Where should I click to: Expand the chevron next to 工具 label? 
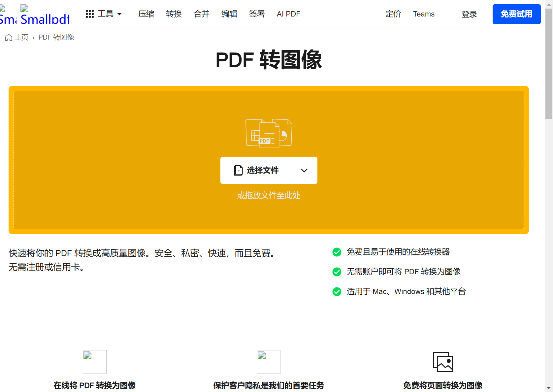119,14
